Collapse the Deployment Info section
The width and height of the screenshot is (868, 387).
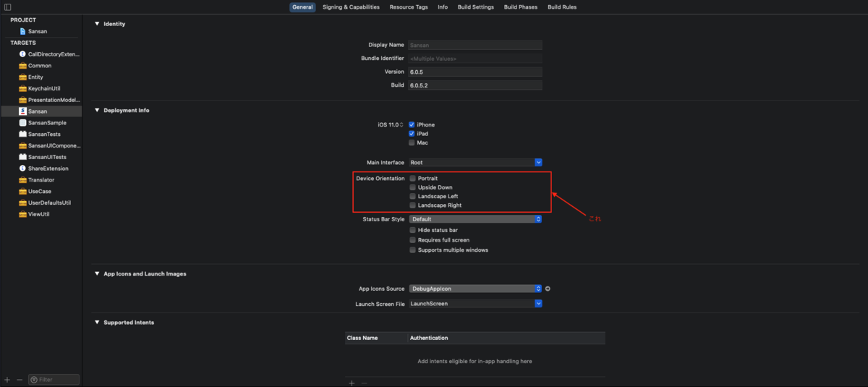coord(97,110)
